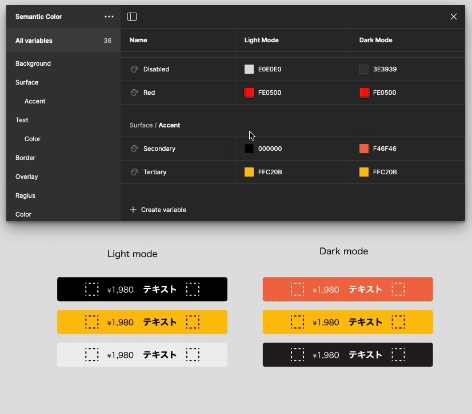This screenshot has height=414, width=472.
Task: Click the Dark Mode column header
Action: click(376, 40)
